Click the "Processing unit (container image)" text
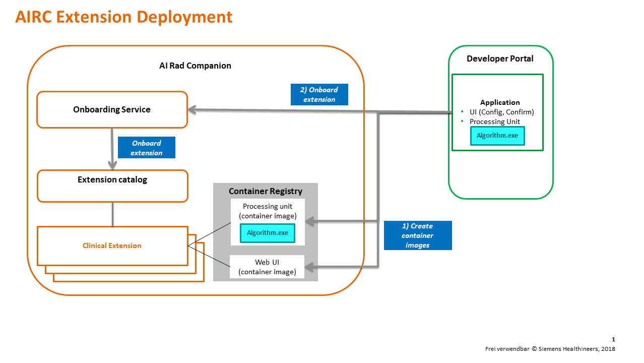 (x=268, y=211)
